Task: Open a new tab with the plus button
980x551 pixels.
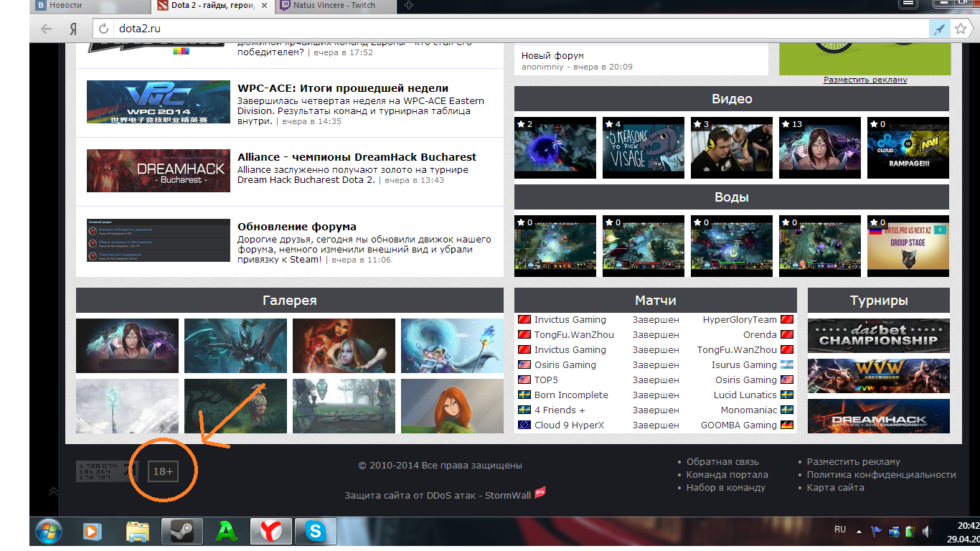Action: 409,5
